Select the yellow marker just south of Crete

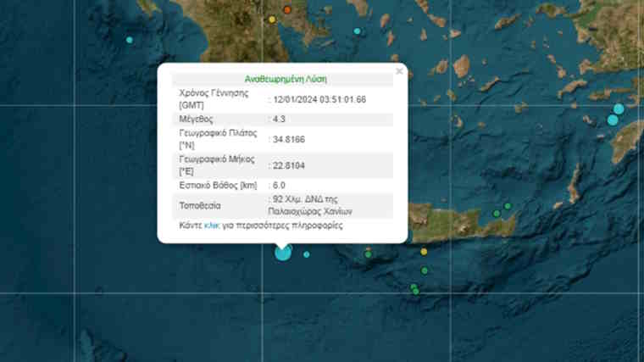coord(424,252)
